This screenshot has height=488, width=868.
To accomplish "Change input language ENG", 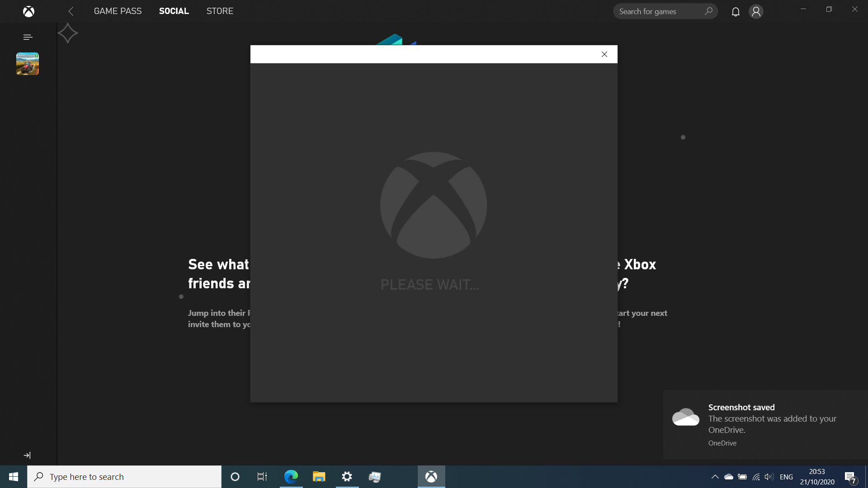I will click(x=787, y=477).
